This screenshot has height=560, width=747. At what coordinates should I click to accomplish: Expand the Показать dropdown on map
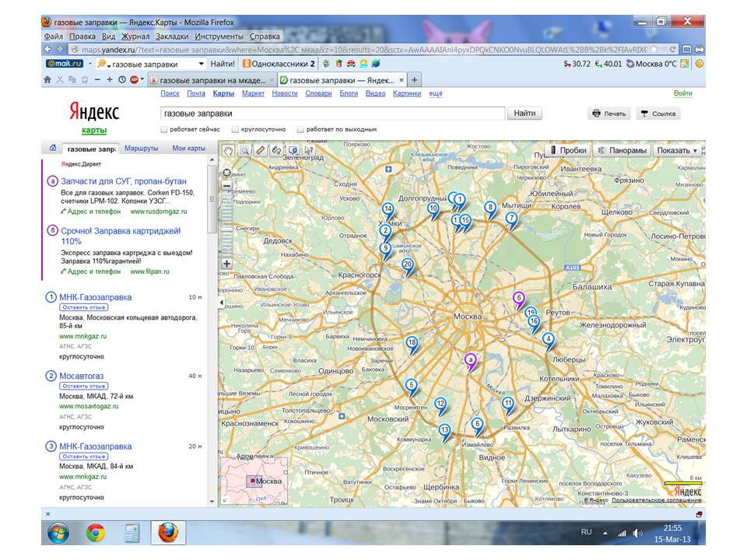pyautogui.click(x=677, y=150)
